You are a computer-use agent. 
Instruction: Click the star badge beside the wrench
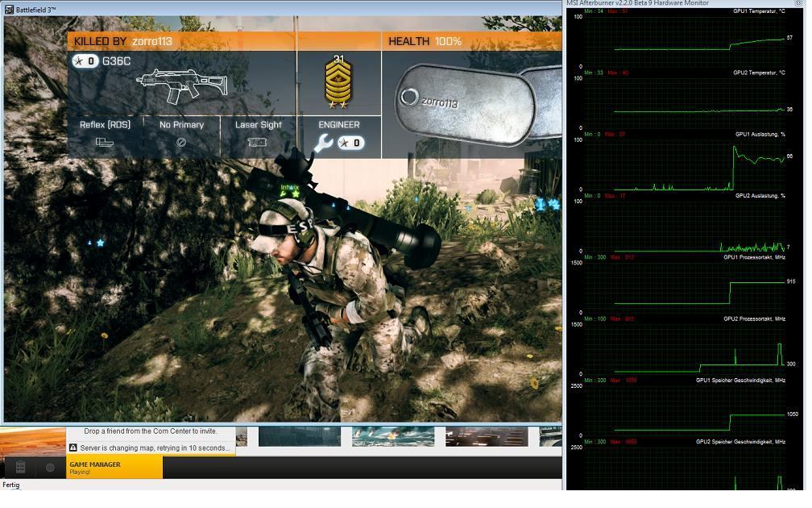(350, 143)
